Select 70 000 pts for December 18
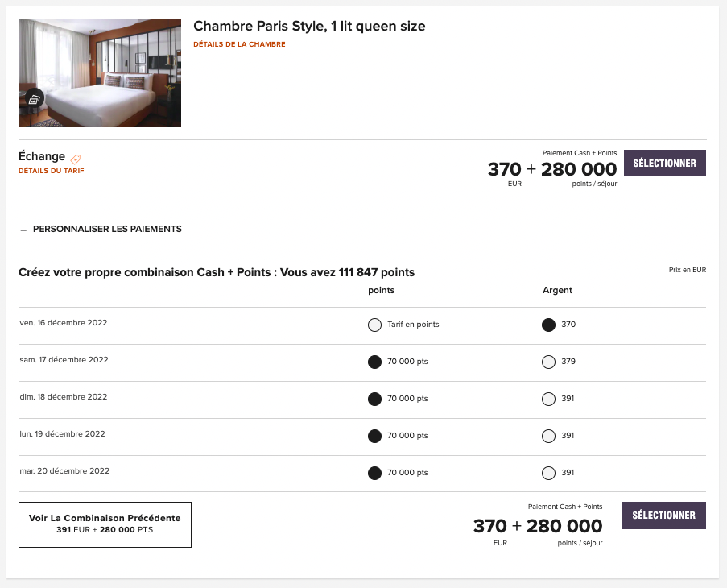Image resolution: width=727 pixels, height=588 pixels. (374, 399)
